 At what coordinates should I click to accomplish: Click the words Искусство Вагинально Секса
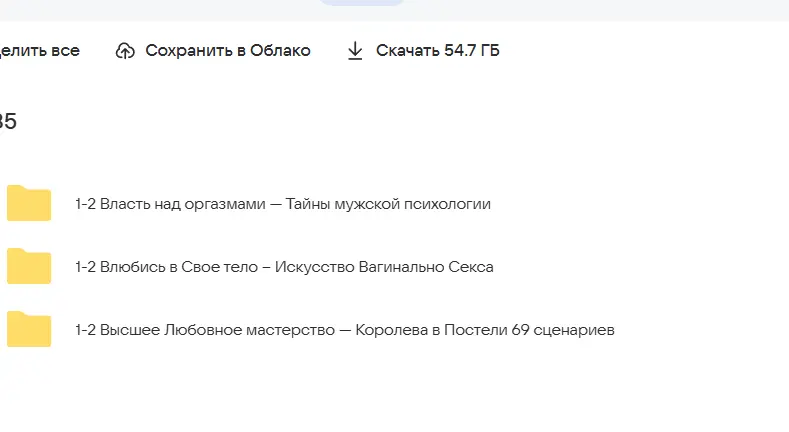coord(384,267)
